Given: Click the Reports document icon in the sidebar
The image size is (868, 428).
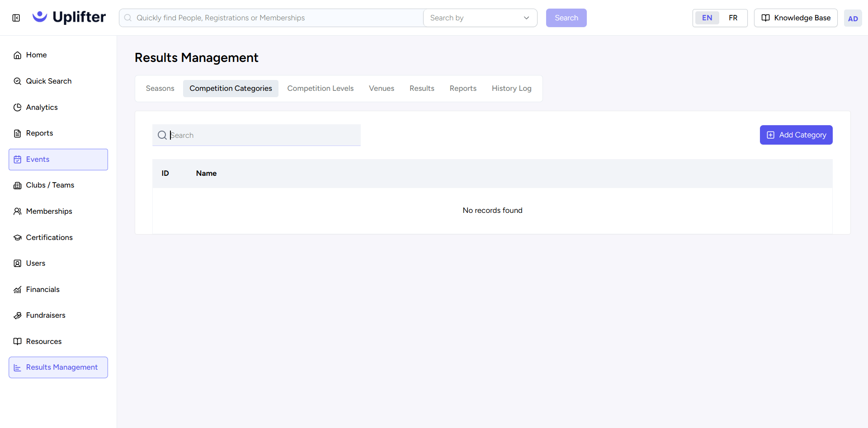Looking at the screenshot, I should pos(18,133).
